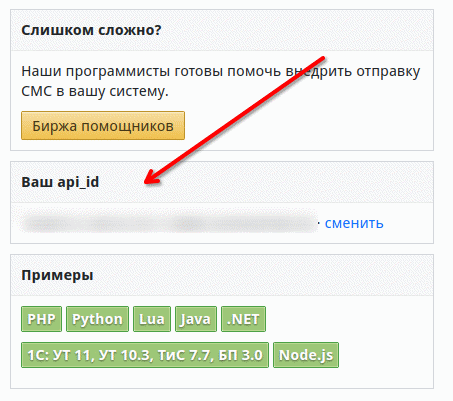Open the .NET example tag
Viewport: 453px width, 401px height.
pyautogui.click(x=243, y=319)
